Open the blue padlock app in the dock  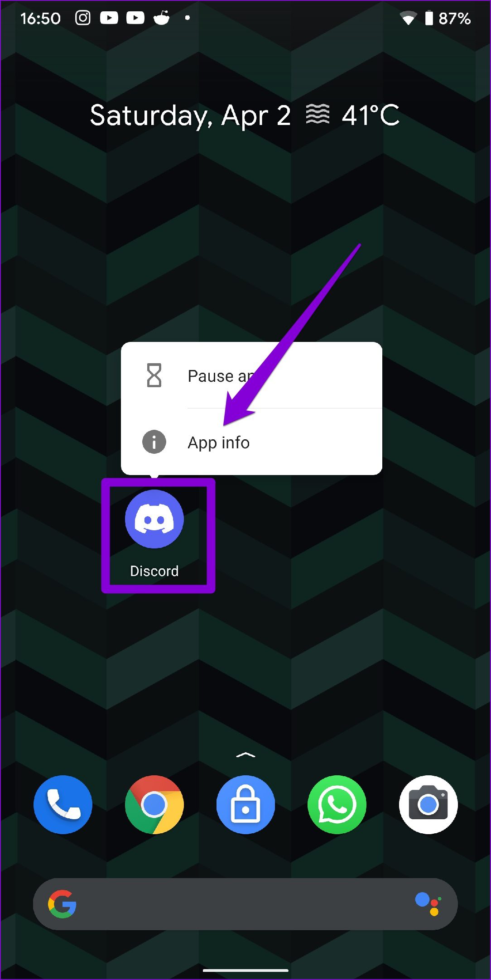(246, 805)
